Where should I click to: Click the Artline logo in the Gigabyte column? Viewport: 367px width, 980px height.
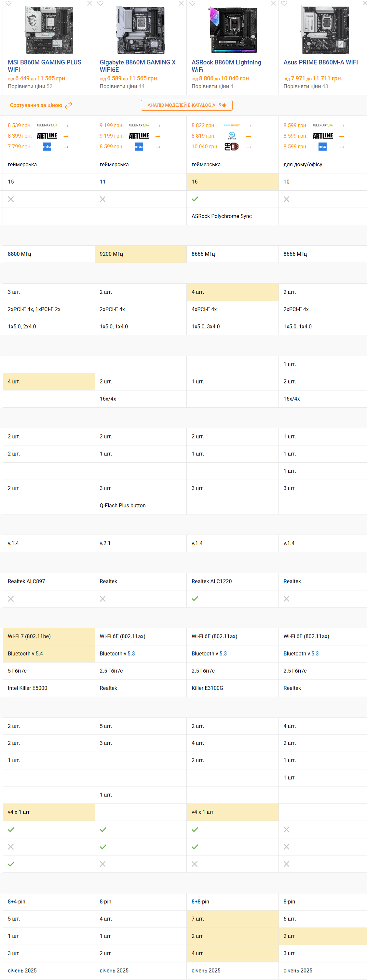coord(139,136)
